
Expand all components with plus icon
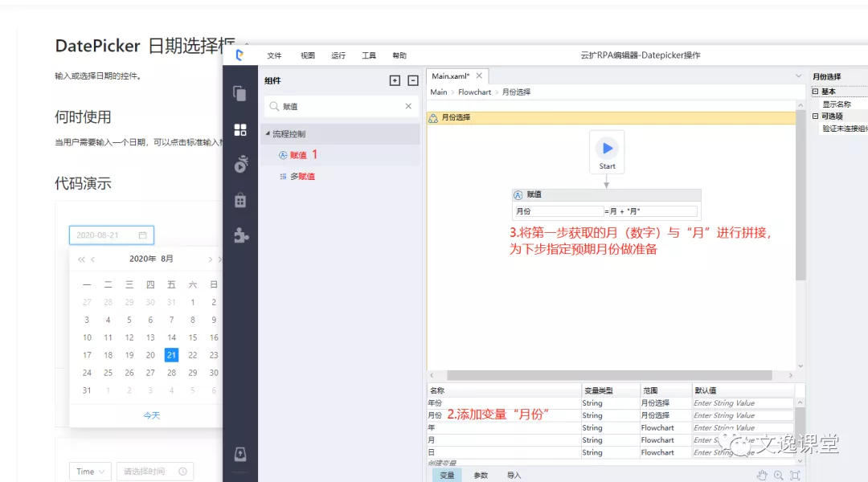[394, 80]
